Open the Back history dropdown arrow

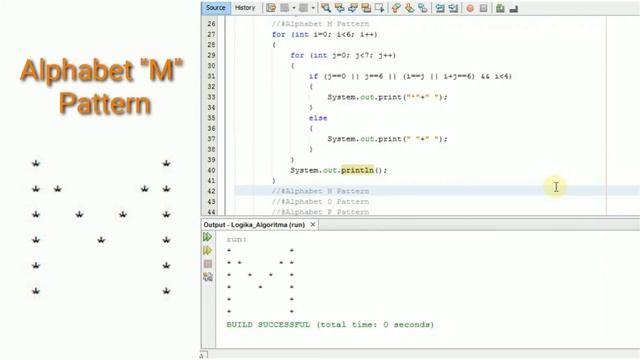point(293,8)
